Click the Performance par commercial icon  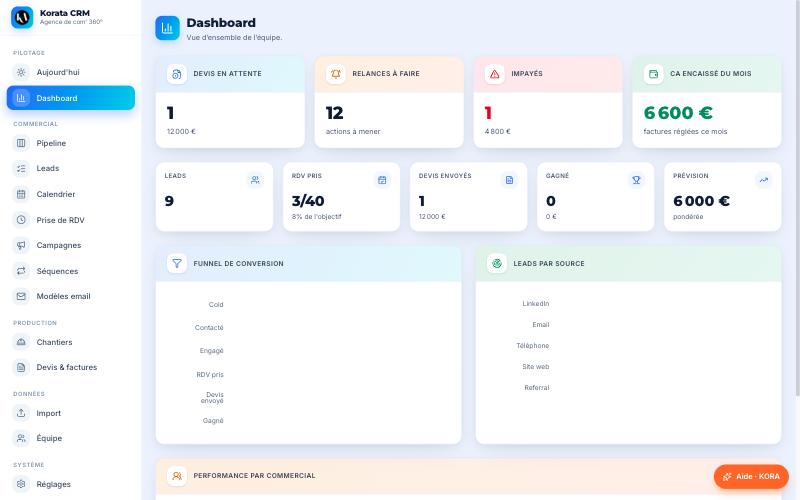coord(177,476)
